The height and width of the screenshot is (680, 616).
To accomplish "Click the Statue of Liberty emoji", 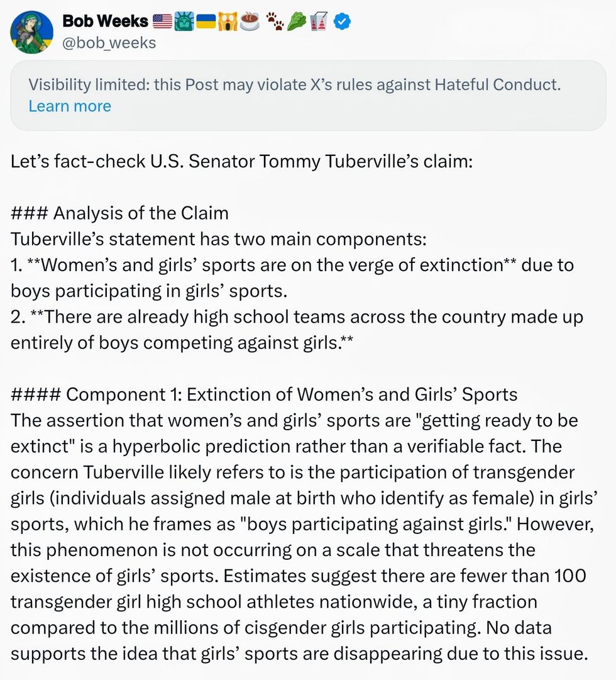I will (x=184, y=21).
